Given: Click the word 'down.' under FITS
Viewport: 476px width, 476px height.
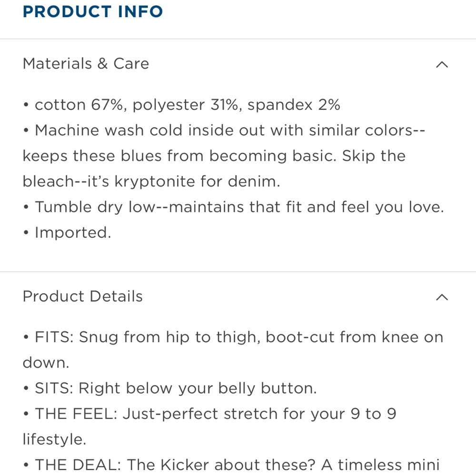Looking at the screenshot, I should coord(46,363).
